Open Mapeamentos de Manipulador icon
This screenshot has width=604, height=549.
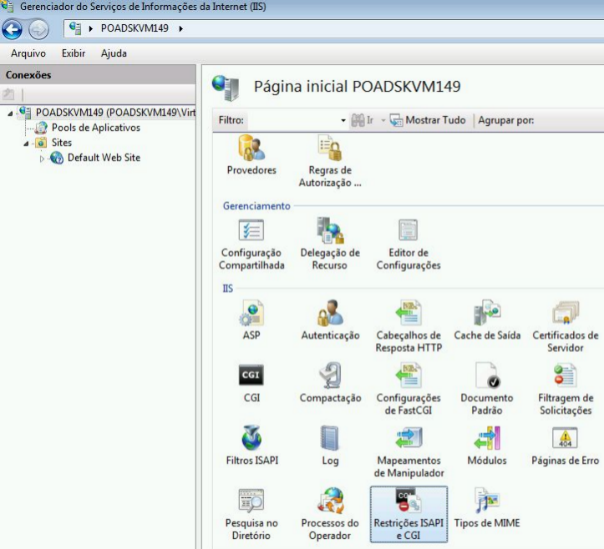click(408, 438)
